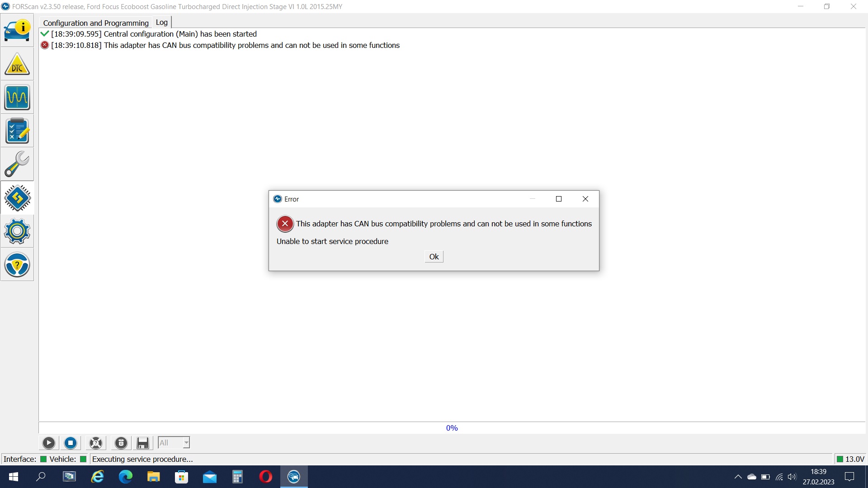
Task: Click the 0% progress bar
Action: (x=452, y=428)
